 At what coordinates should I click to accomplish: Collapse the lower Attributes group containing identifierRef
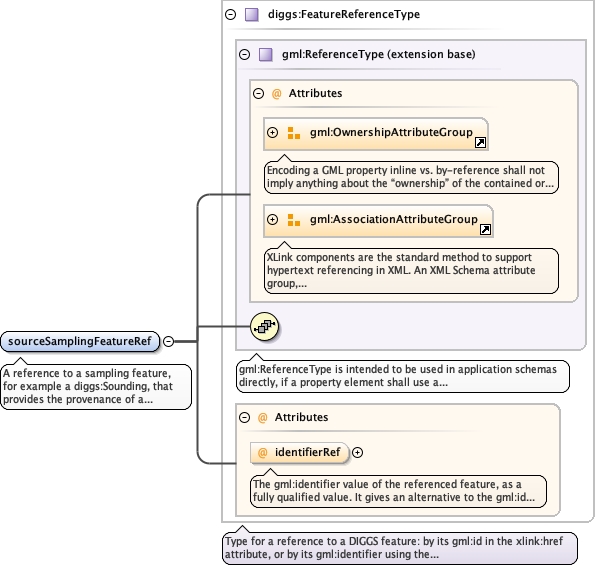[244, 417]
